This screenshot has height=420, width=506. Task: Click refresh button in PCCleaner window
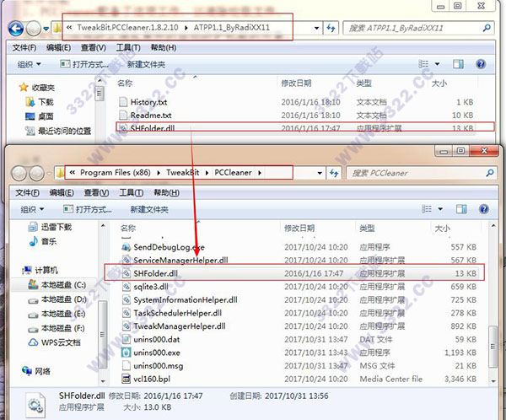(x=334, y=173)
